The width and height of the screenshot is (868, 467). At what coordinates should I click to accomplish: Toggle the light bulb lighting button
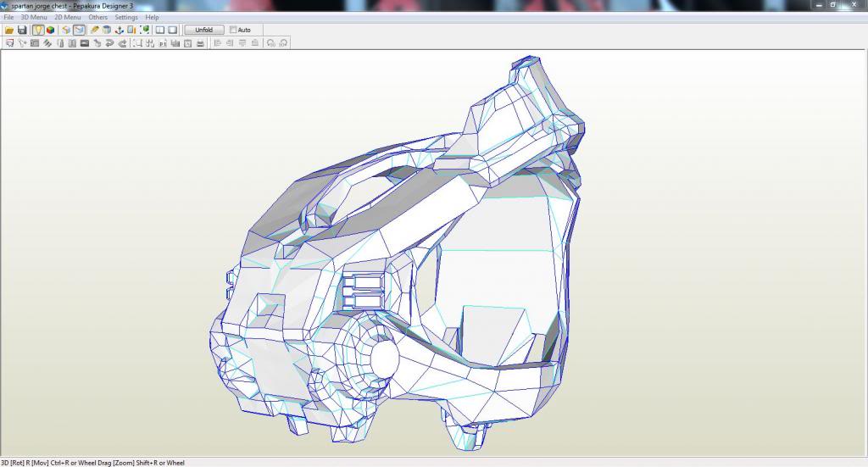pyautogui.click(x=37, y=30)
